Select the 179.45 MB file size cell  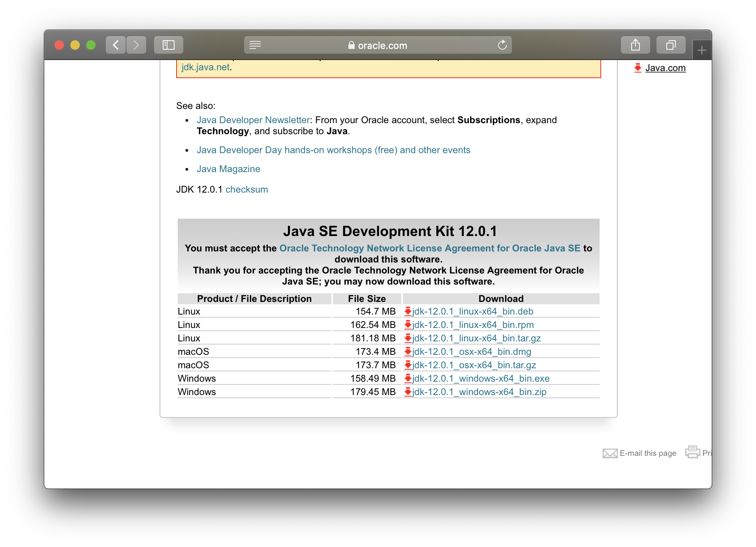[367, 392]
